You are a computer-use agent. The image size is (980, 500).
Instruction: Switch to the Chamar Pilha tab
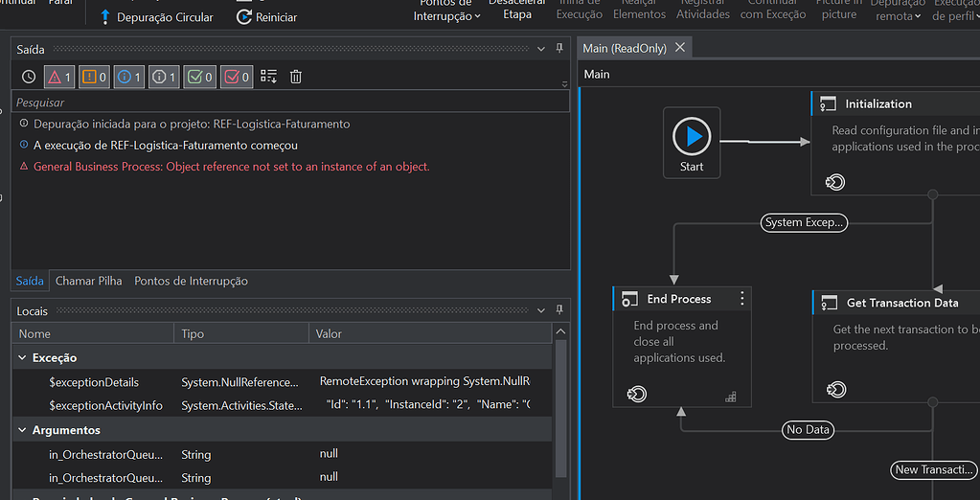tap(88, 281)
